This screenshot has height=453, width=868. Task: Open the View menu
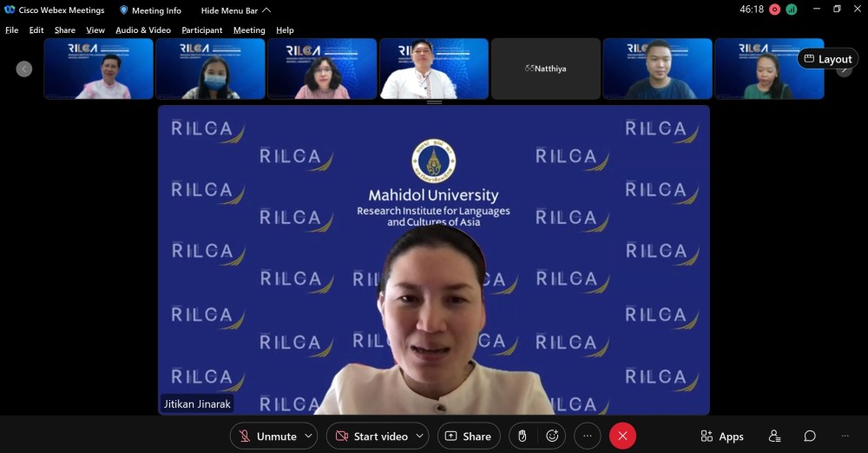(95, 30)
